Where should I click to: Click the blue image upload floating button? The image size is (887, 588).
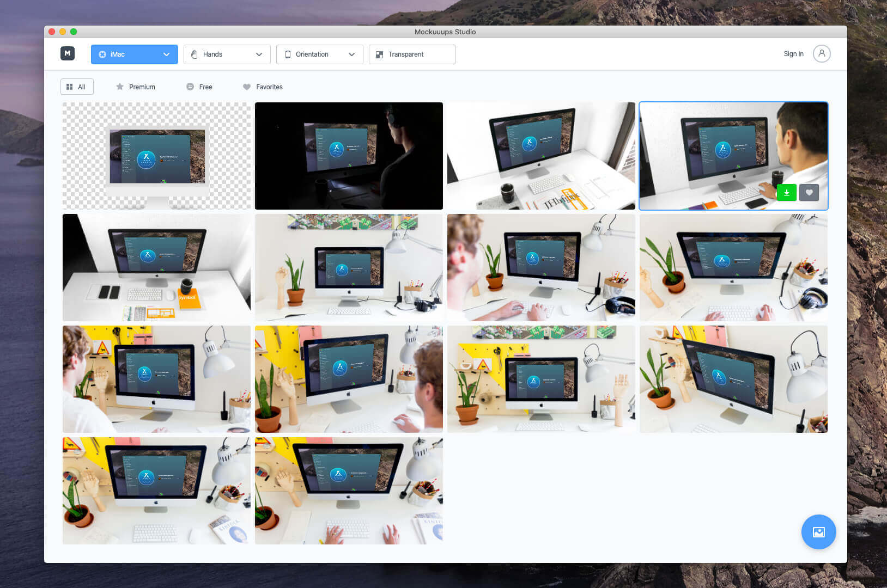point(818,532)
